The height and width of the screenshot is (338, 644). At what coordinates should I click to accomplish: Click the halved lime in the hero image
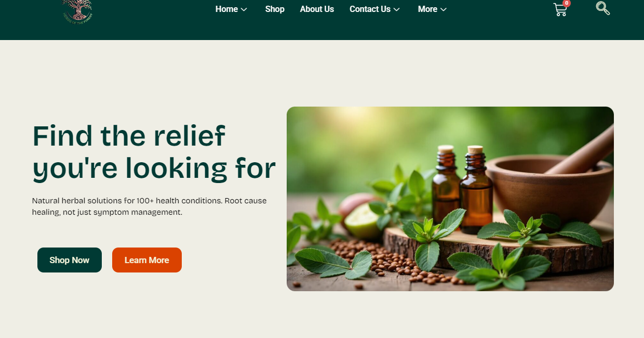tap(363, 221)
